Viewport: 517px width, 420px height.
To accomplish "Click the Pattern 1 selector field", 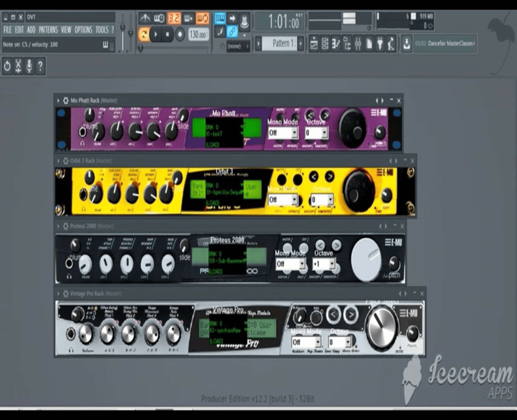I will pyautogui.click(x=280, y=43).
